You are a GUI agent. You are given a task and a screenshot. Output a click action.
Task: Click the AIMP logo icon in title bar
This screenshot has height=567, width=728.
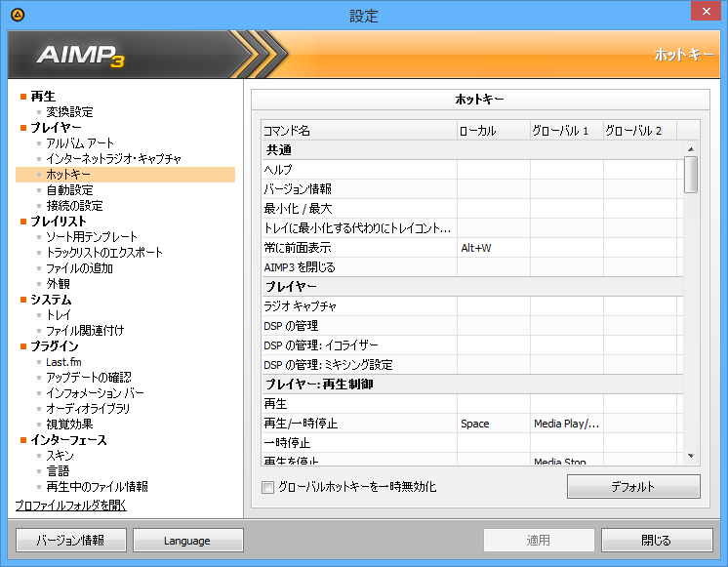18,15
